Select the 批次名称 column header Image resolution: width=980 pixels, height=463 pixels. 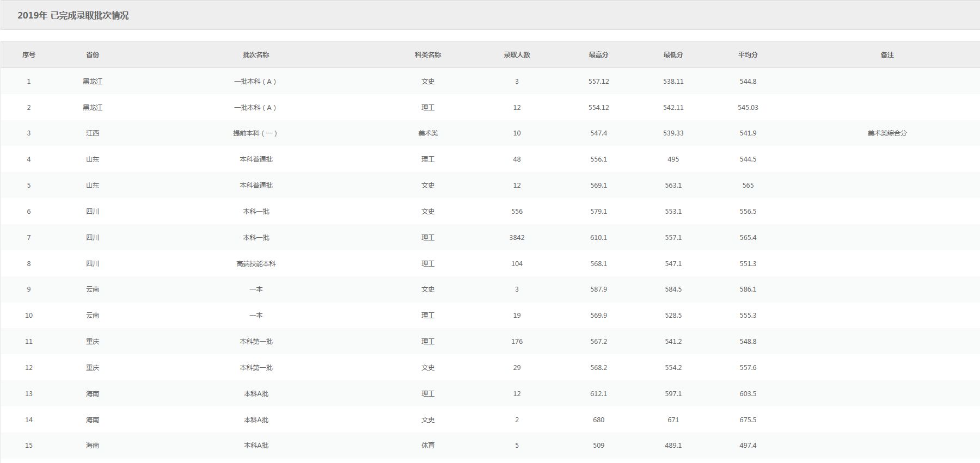coord(256,55)
